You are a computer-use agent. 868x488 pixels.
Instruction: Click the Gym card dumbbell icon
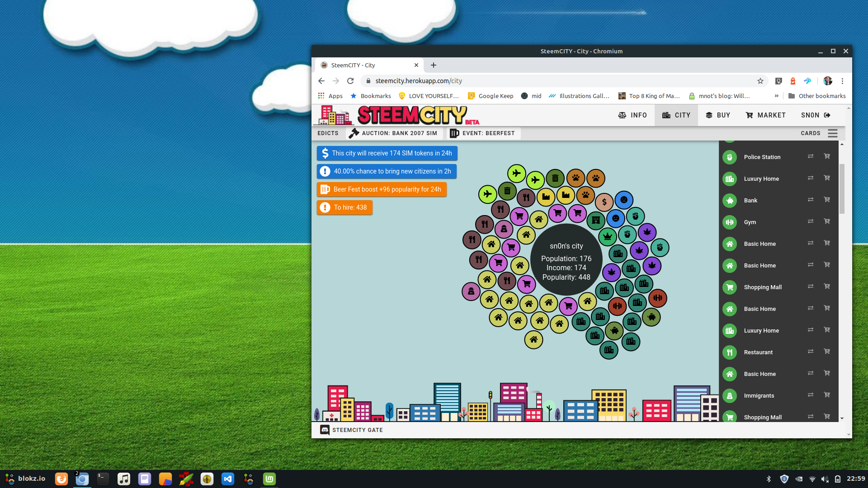click(x=729, y=222)
